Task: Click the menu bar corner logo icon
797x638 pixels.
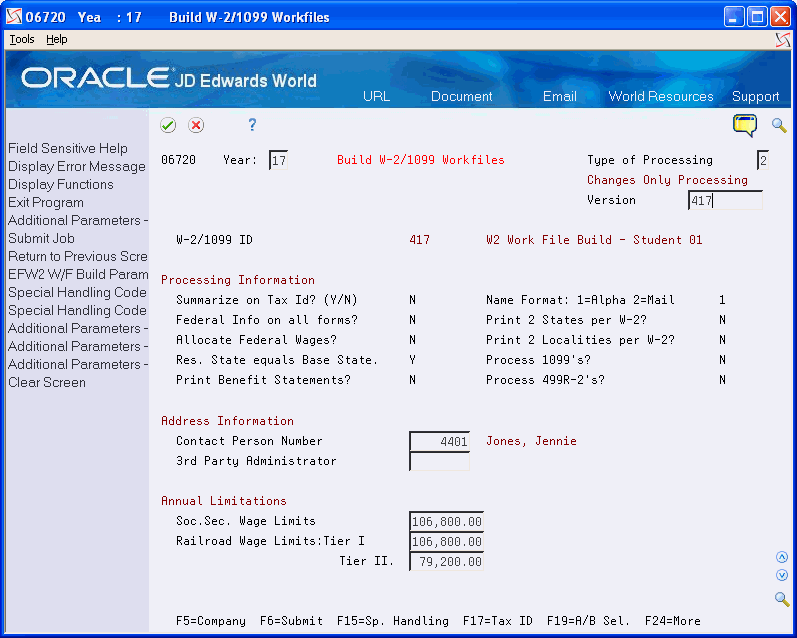Action: pyautogui.click(x=783, y=40)
